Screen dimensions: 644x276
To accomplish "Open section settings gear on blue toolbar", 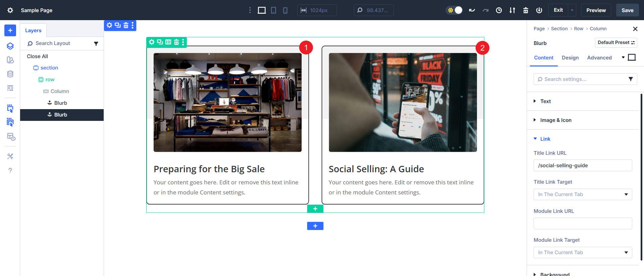I will pyautogui.click(x=109, y=25).
